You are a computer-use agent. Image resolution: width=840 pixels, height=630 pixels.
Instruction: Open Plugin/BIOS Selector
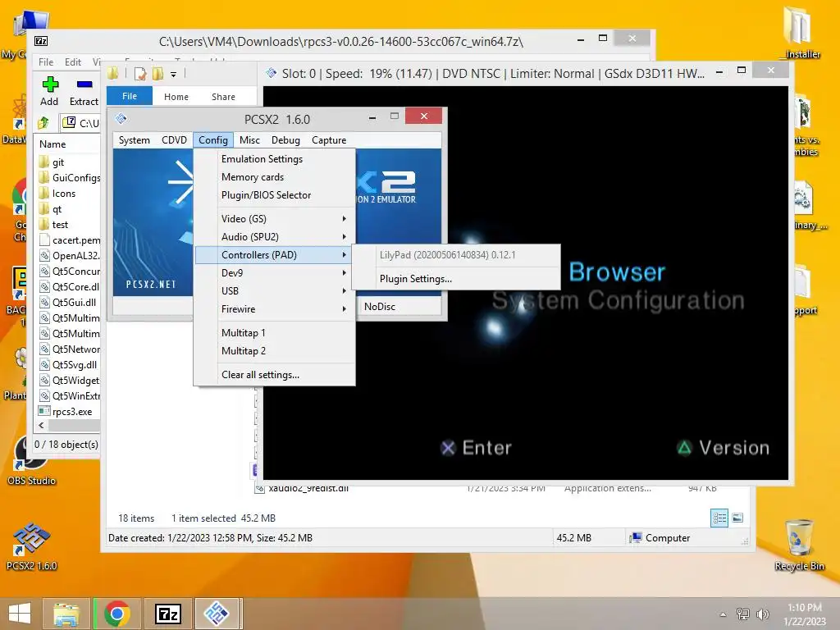pyautogui.click(x=266, y=195)
